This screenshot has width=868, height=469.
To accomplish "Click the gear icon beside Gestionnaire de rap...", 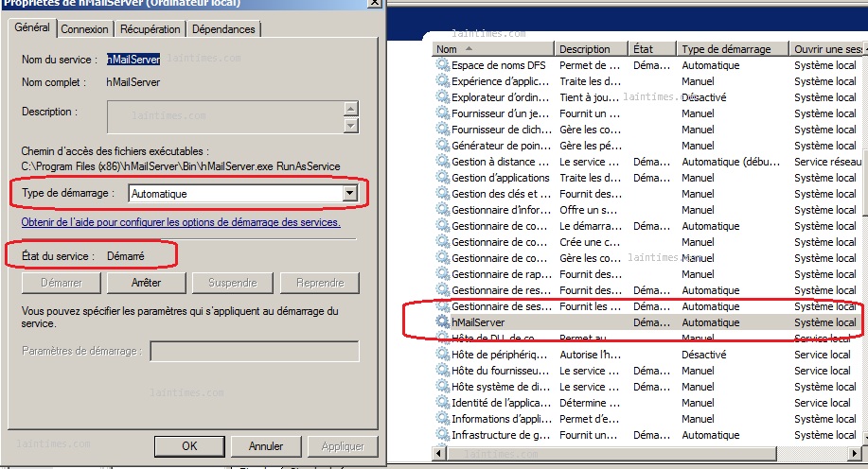I will coord(442,273).
